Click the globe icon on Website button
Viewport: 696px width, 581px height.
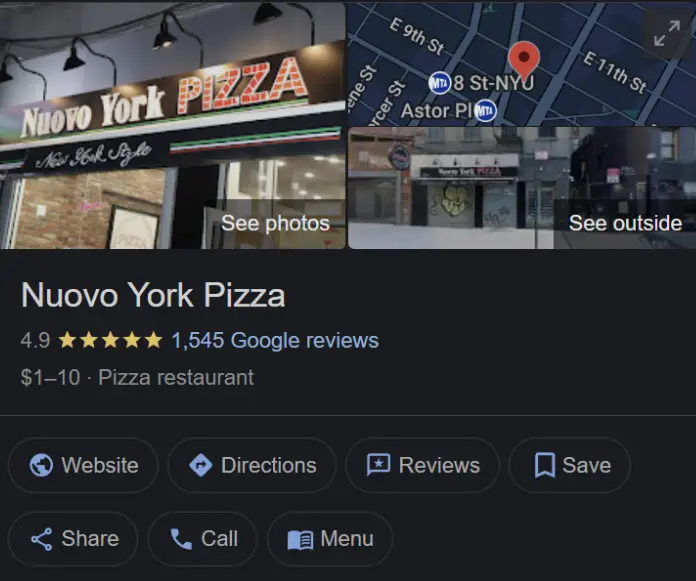point(41,465)
